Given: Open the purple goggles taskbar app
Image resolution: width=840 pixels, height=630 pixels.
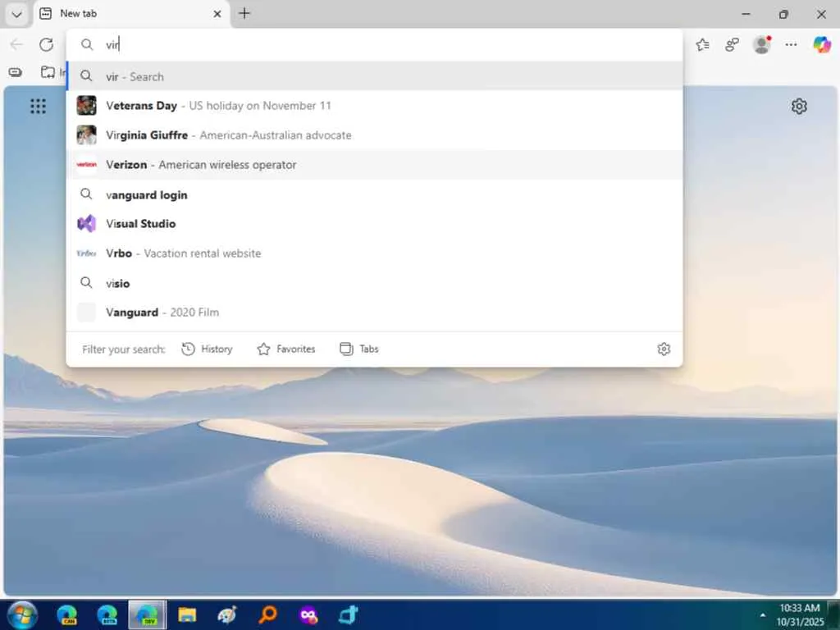Looking at the screenshot, I should [308, 615].
